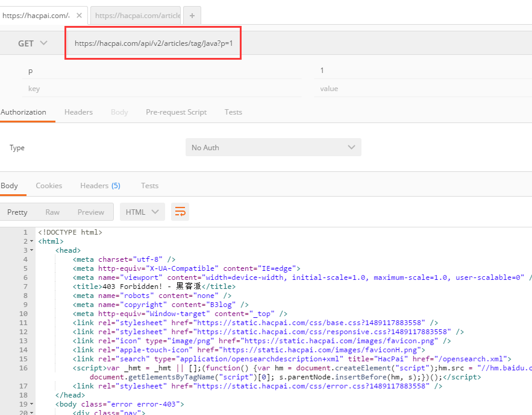Click the Preview view button
The image size is (532, 415).
pyautogui.click(x=91, y=212)
